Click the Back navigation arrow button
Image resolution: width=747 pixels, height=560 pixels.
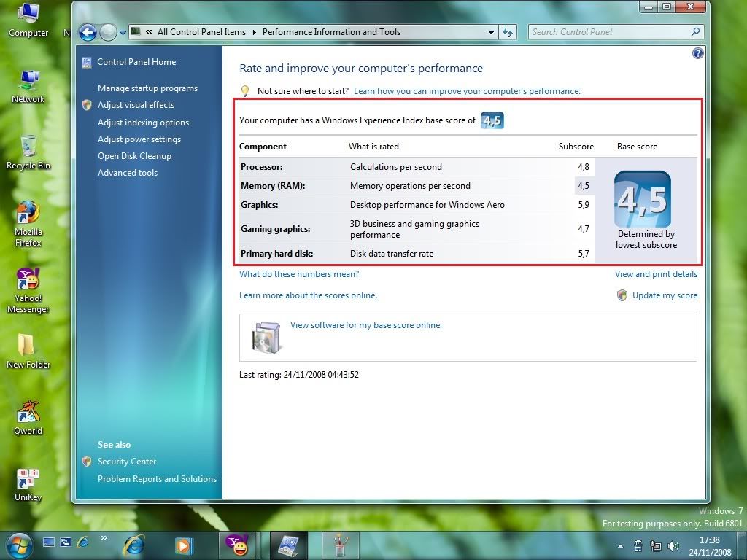[88, 32]
